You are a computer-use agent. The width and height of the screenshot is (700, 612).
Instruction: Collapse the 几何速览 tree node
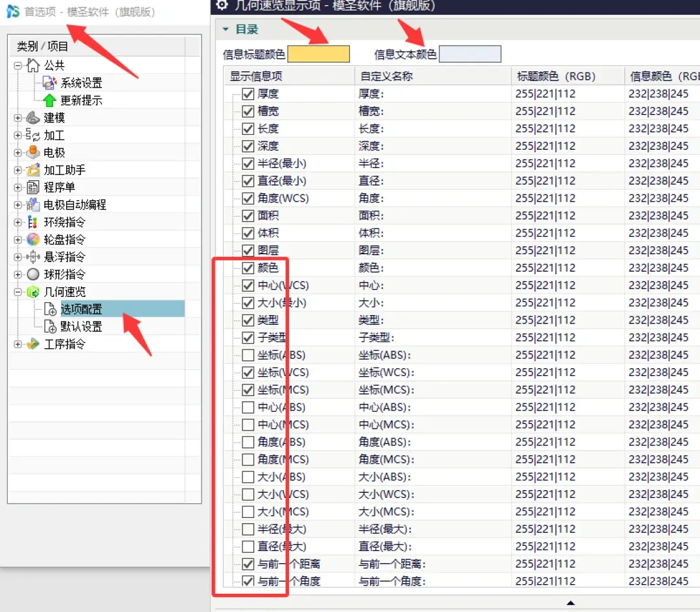tap(17, 292)
